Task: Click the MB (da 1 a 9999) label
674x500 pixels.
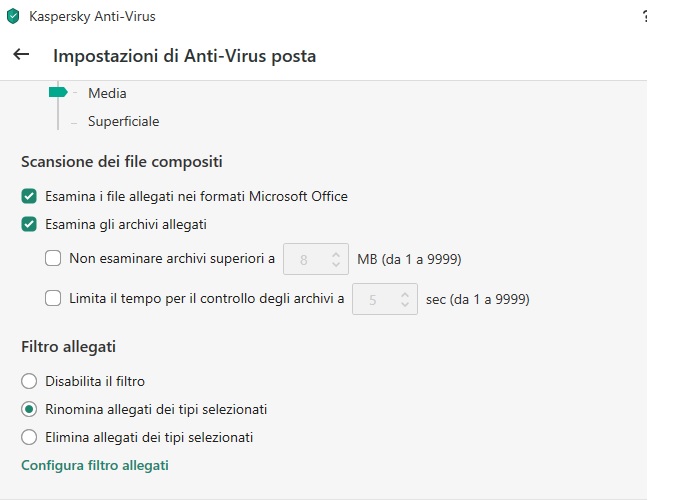Action: coord(409,259)
